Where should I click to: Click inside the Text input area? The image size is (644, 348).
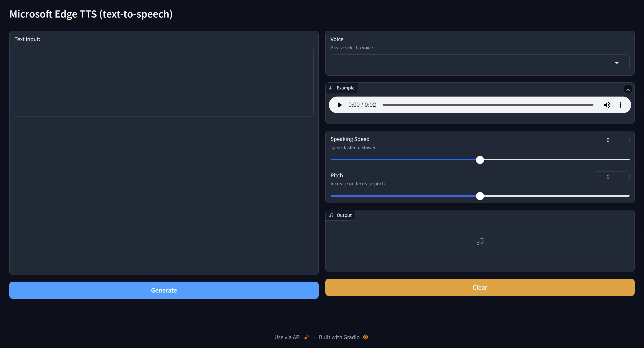pos(164,81)
